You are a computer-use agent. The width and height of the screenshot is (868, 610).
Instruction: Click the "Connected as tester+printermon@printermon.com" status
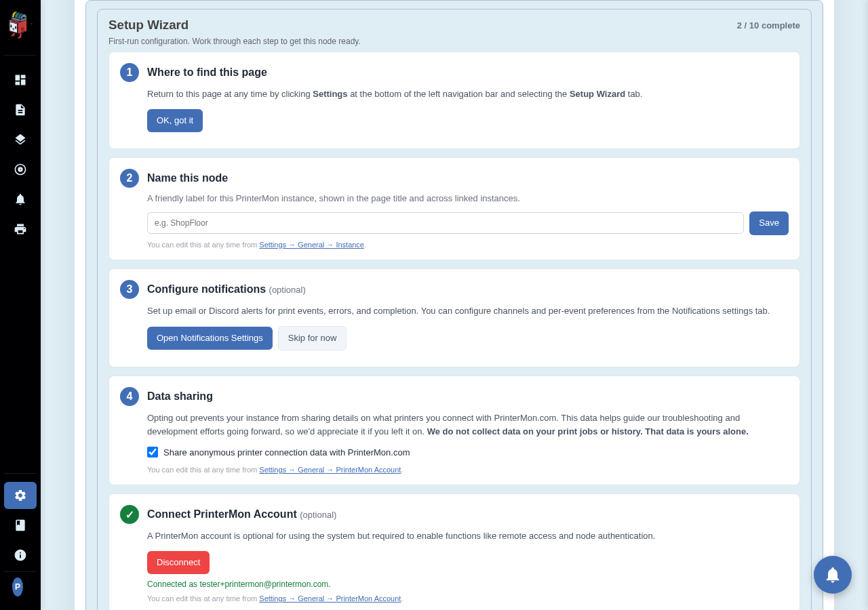pyautogui.click(x=239, y=584)
